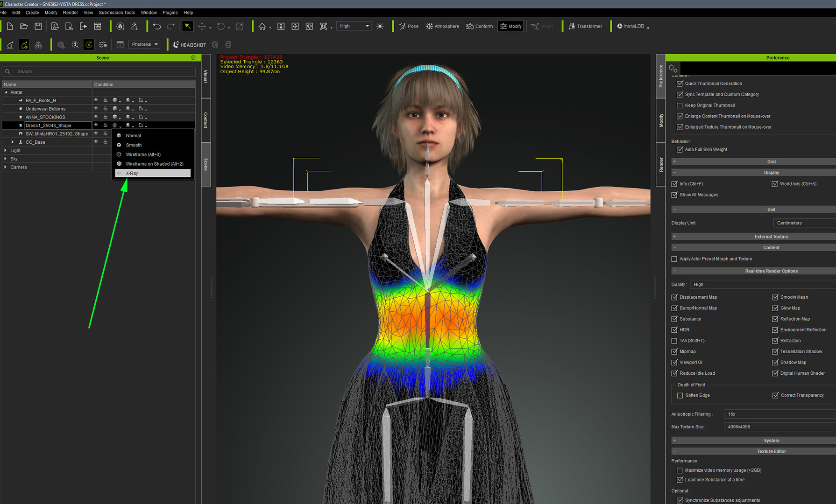Toggle visibility eye for ANNA_STOCKINGS

point(96,117)
